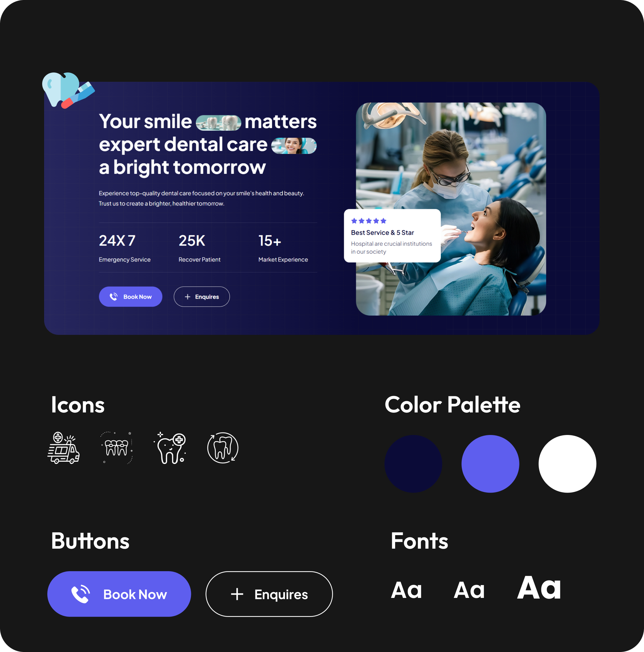
Task: Select the largest bold Aa font sample
Action: (x=539, y=588)
